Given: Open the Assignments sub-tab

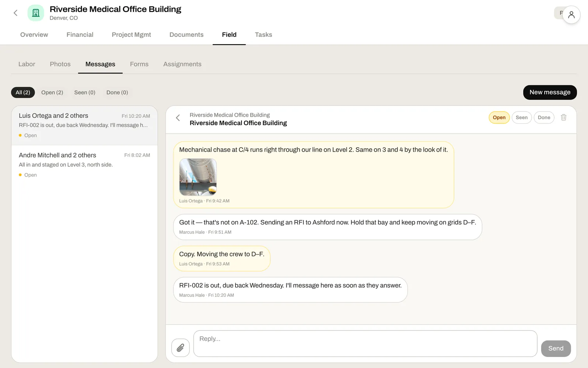Looking at the screenshot, I should [182, 64].
